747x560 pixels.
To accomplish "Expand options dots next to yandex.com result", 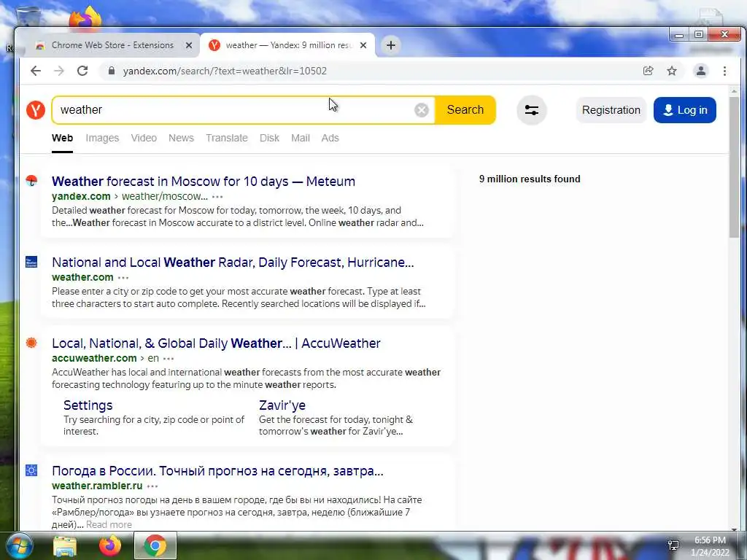I will pyautogui.click(x=217, y=197).
